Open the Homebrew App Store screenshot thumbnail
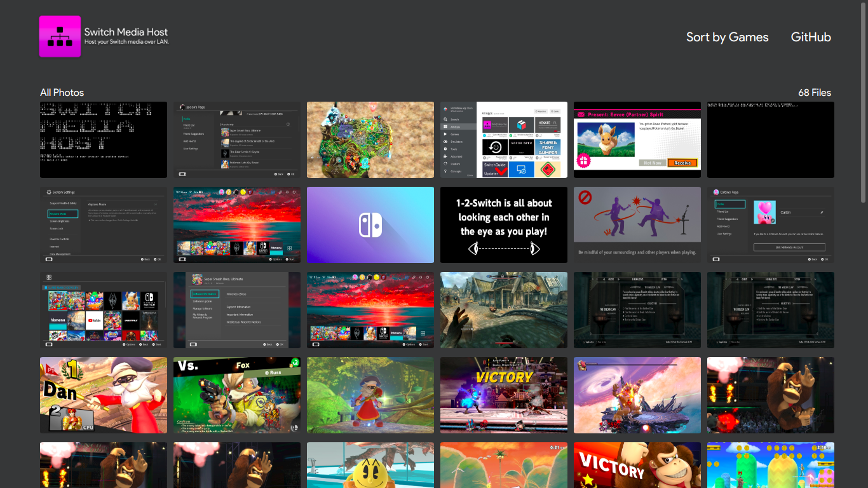 click(x=504, y=140)
